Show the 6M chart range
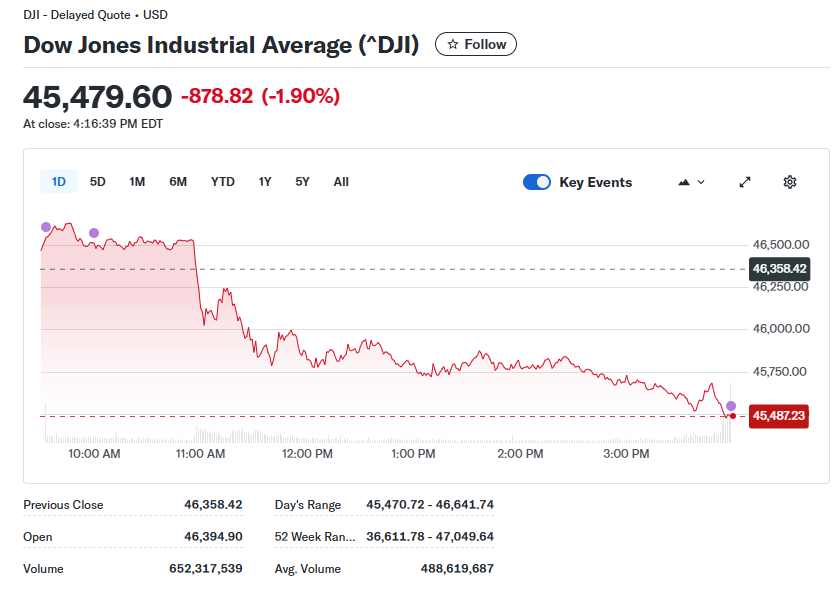837x596 pixels. pos(178,182)
